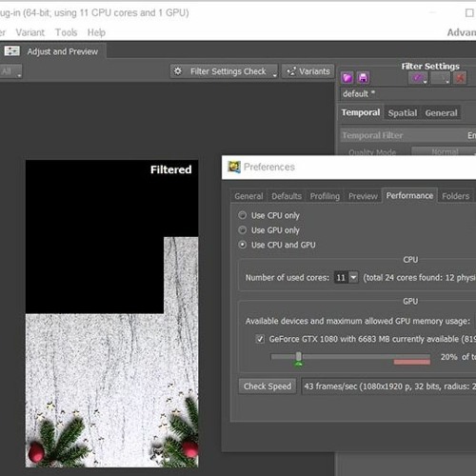Image resolution: width=476 pixels, height=476 pixels.
Task: Open the Profiling tab in Preferences
Action: (x=325, y=196)
